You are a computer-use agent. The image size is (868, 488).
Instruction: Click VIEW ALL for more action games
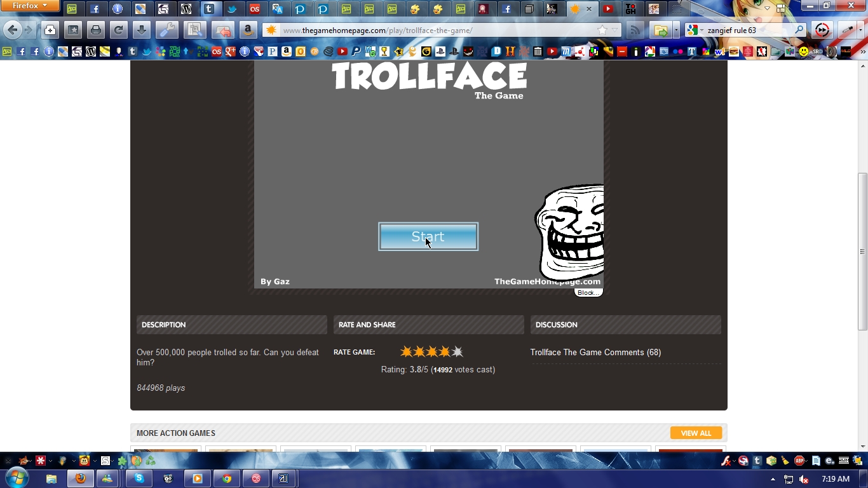[x=696, y=433]
